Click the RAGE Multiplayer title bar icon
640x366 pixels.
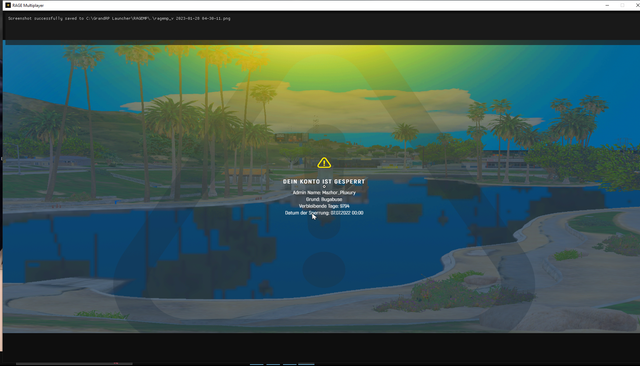(x=8, y=5)
